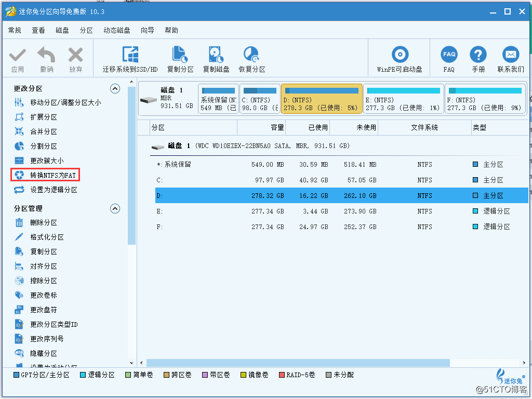This screenshot has height=399, width=532.
Task: Select 更改卷标 in the sidebar
Action: (36, 296)
